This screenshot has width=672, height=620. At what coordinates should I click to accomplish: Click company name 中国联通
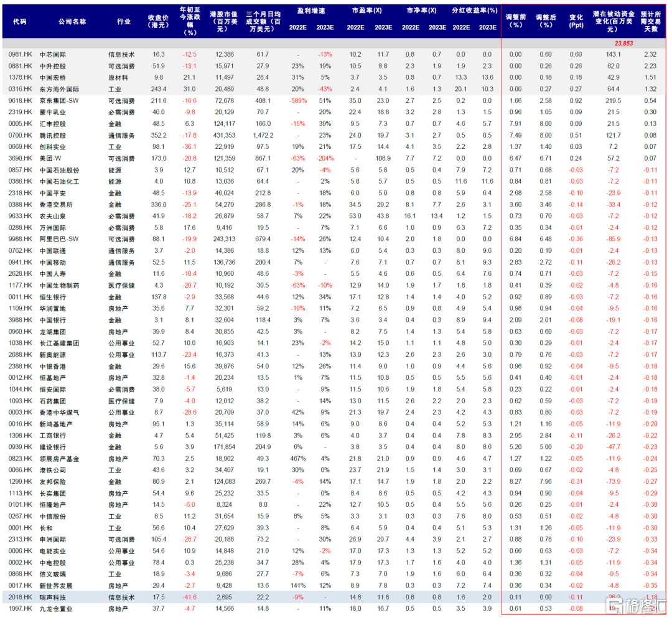pyautogui.click(x=53, y=251)
